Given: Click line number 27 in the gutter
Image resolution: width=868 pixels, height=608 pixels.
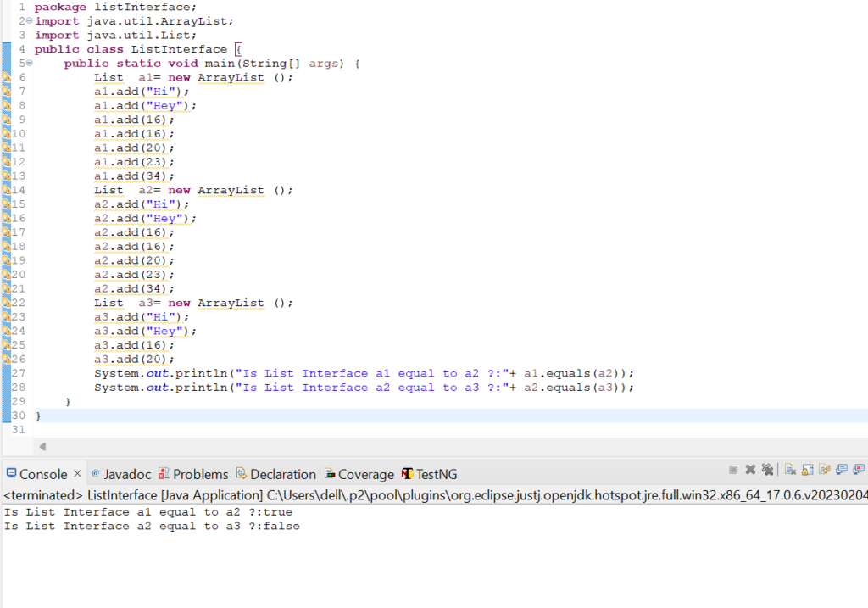Looking at the screenshot, I should click(19, 373).
